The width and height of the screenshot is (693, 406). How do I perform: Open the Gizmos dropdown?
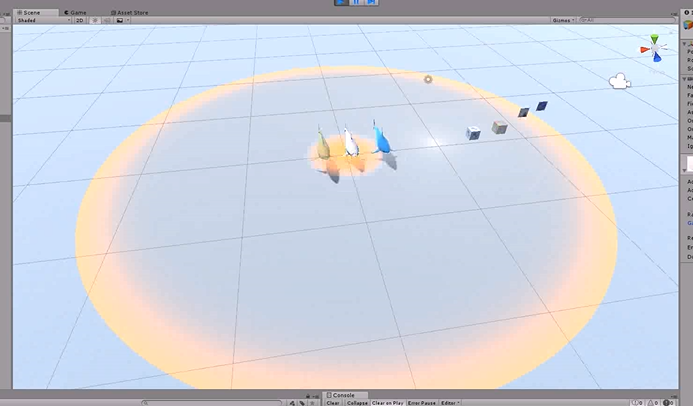(563, 20)
